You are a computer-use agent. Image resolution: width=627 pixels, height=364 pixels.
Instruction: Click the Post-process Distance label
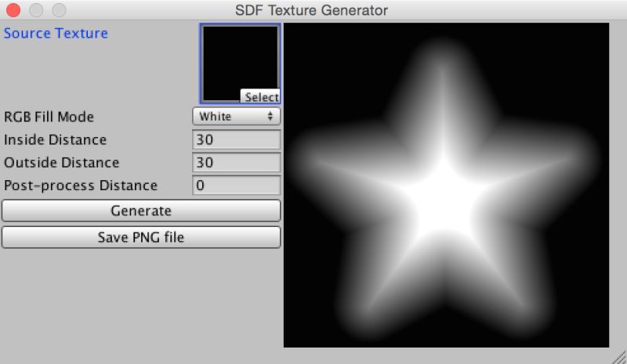click(x=81, y=186)
